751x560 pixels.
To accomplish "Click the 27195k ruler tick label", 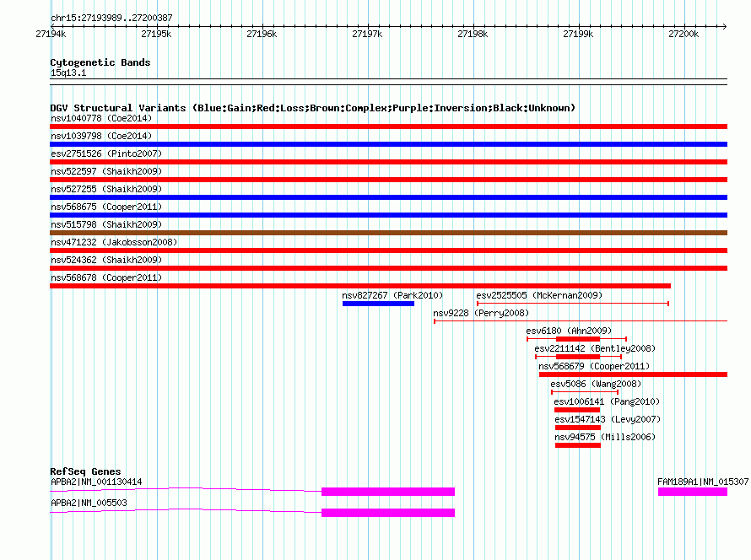I will pos(156,34).
